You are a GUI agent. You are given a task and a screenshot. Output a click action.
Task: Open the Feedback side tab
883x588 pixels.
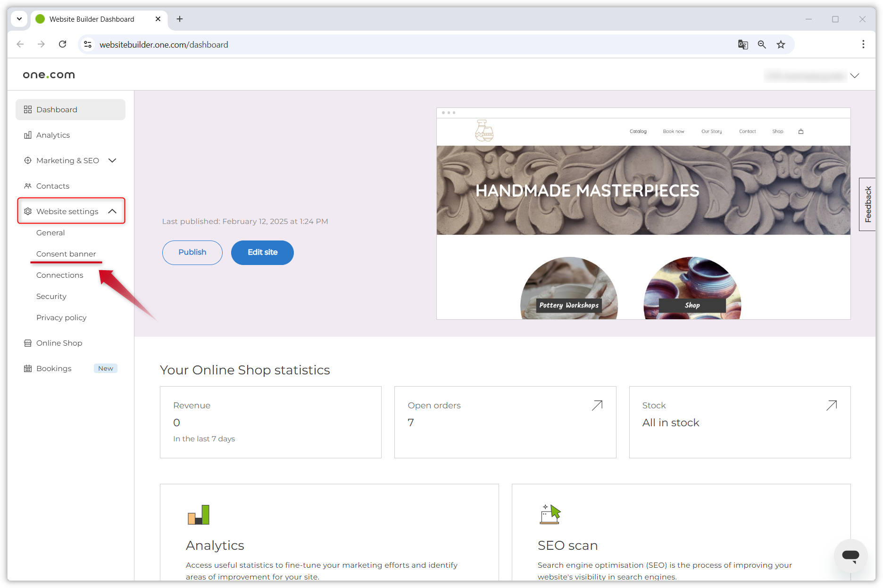(x=867, y=204)
